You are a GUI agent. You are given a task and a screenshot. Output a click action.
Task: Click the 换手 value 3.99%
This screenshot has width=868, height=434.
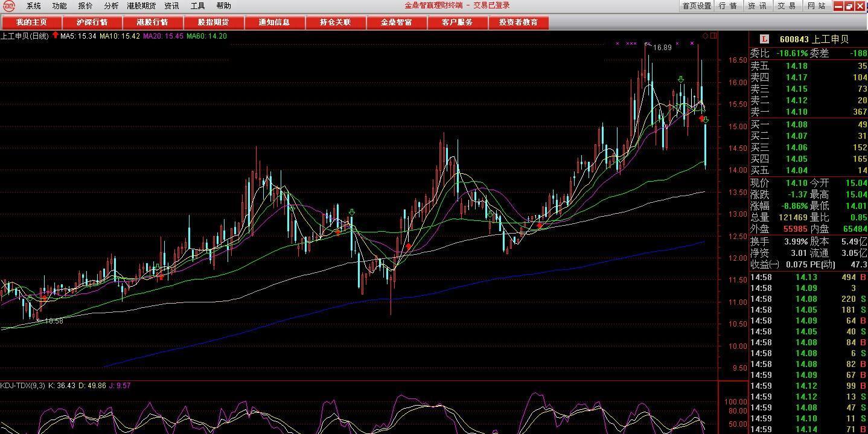pos(795,241)
